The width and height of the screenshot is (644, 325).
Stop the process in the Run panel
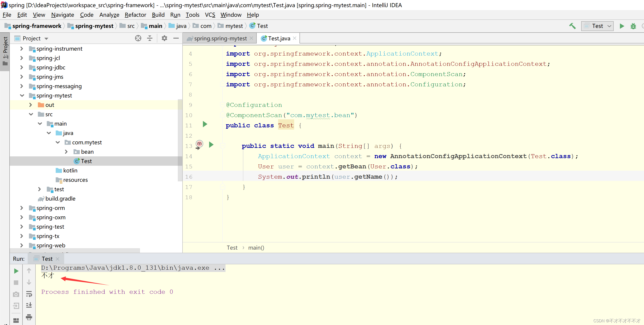[16, 282]
